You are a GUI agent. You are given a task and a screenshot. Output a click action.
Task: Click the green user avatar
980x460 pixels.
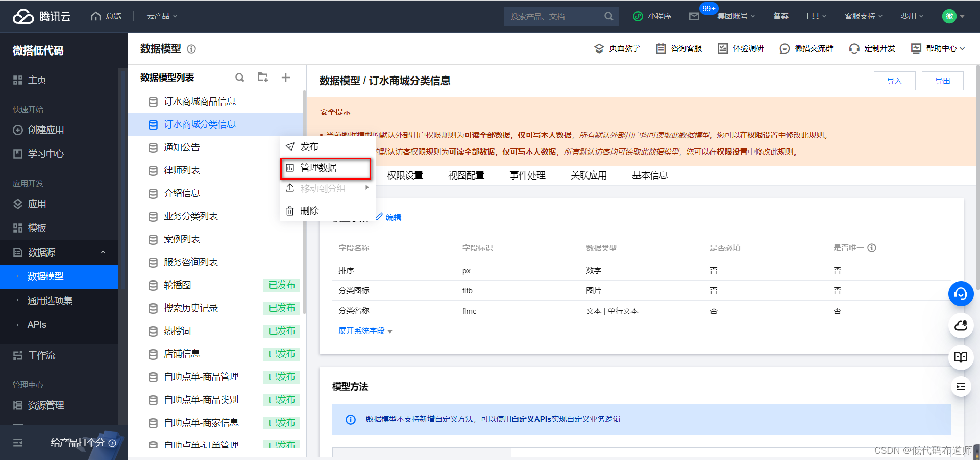pyautogui.click(x=949, y=16)
